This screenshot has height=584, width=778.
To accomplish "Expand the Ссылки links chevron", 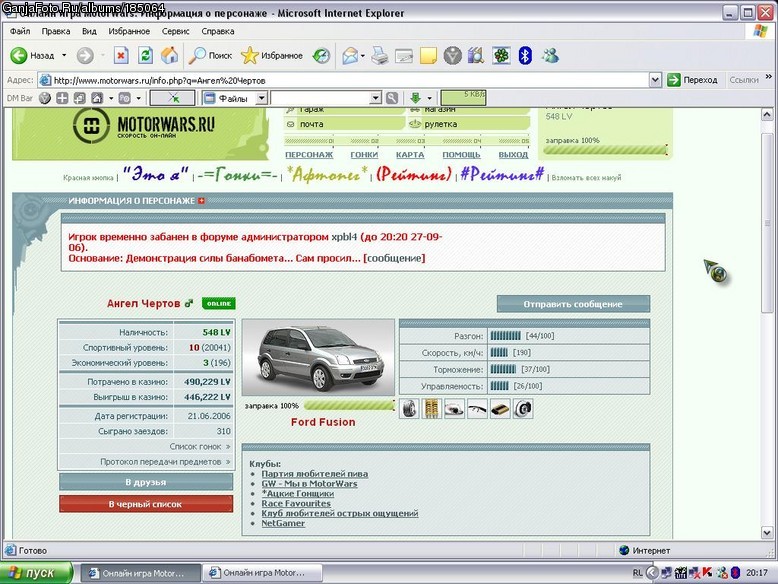I will 769,77.
